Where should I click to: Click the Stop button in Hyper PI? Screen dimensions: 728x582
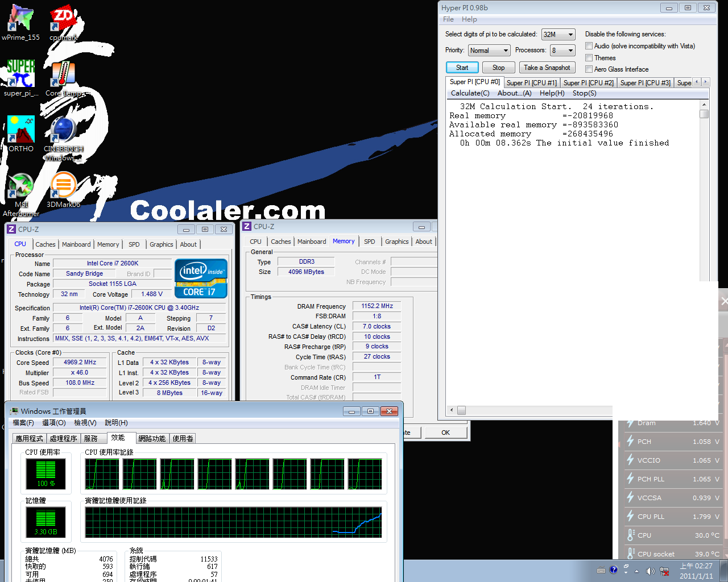click(499, 68)
